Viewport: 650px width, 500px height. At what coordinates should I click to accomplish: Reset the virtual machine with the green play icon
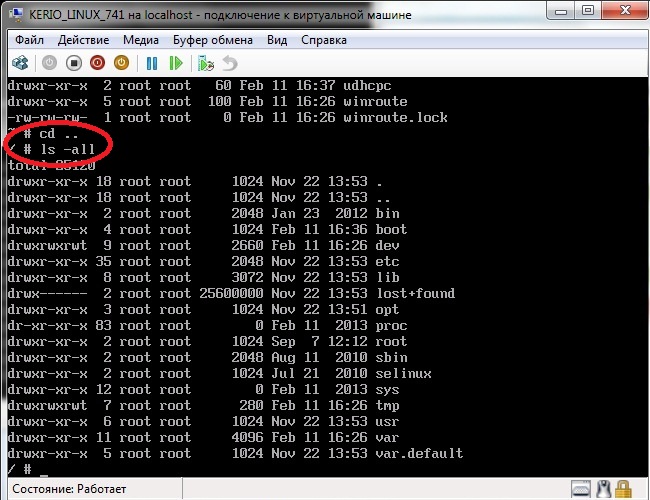[176, 62]
